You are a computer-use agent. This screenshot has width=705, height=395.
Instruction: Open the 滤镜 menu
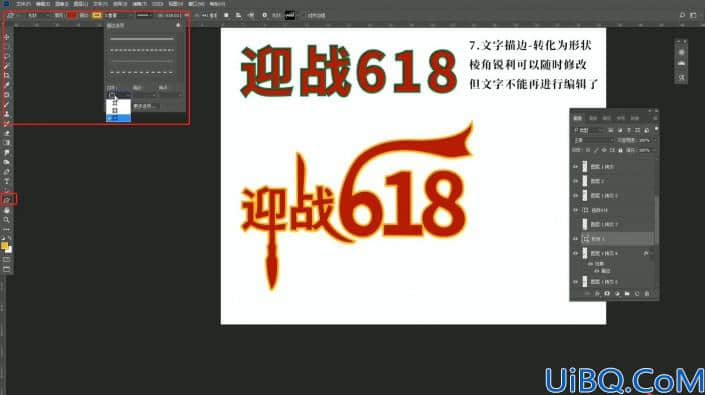pos(139,4)
